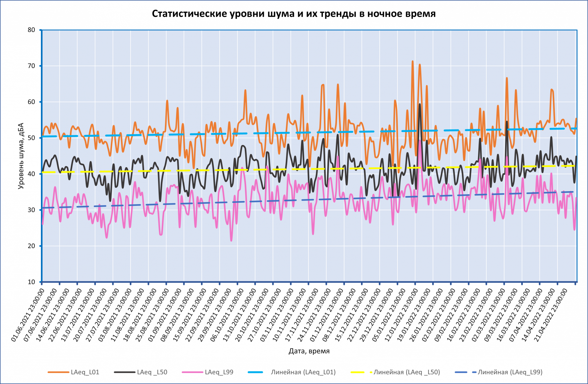Click the y-axis value 10

31,282
